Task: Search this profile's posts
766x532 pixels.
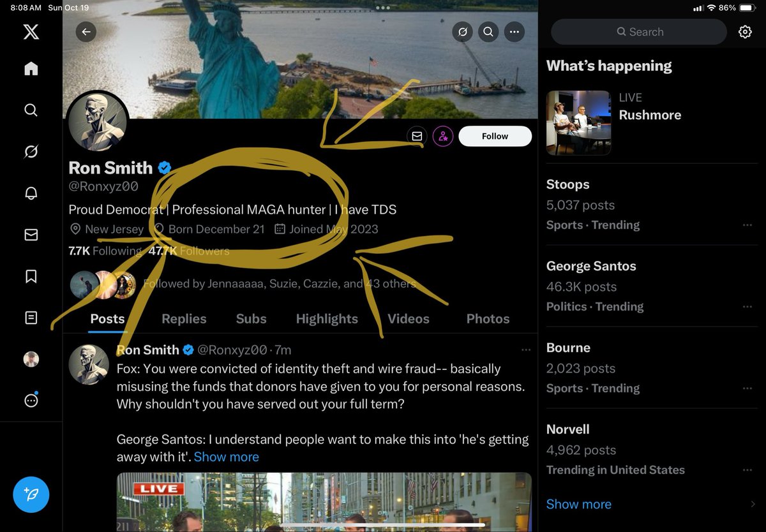Action: point(488,32)
